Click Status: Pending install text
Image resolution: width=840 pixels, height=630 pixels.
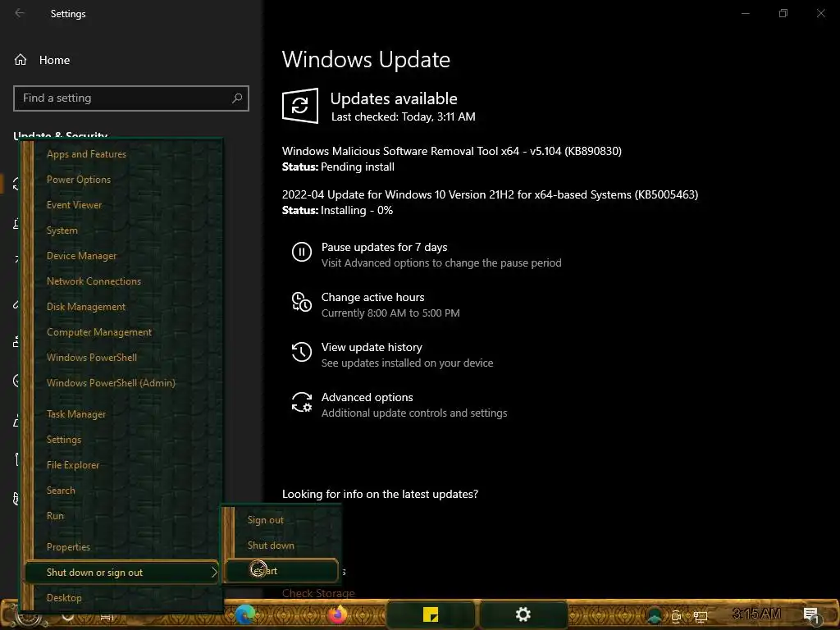coord(338,167)
